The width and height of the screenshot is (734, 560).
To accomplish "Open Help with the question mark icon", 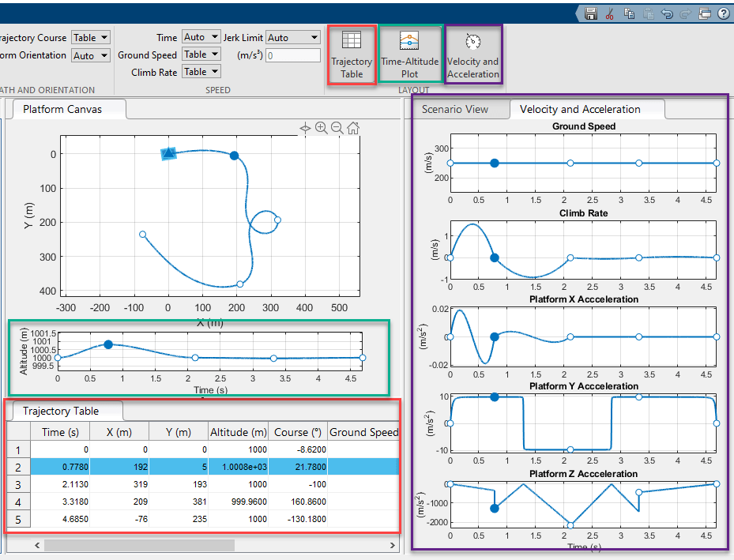I will click(723, 13).
